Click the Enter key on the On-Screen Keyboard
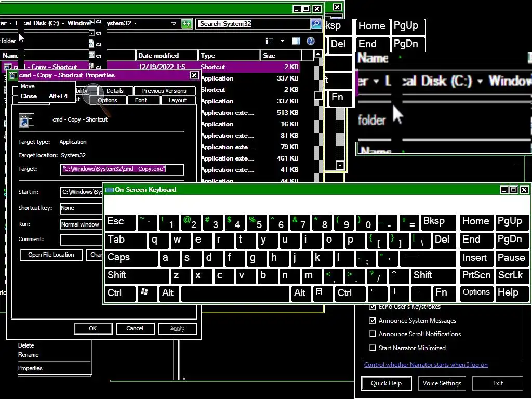532x399 pixels. point(428,258)
